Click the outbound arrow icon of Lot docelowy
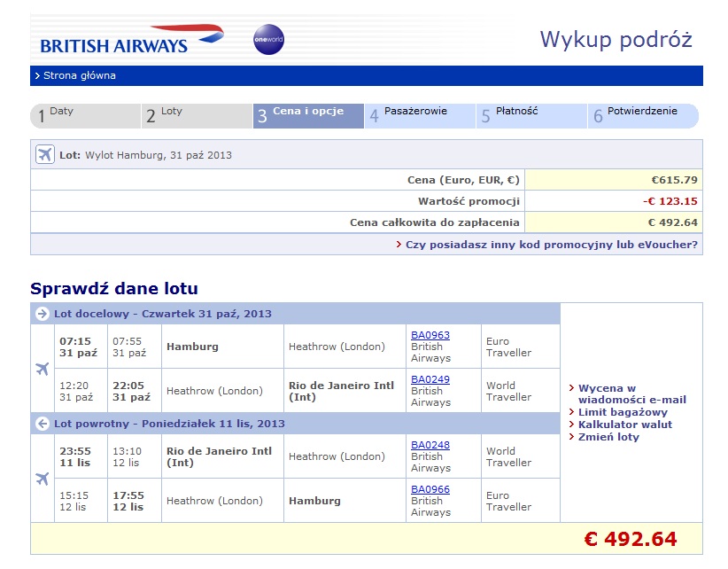This screenshot has width=728, height=569. click(43, 314)
